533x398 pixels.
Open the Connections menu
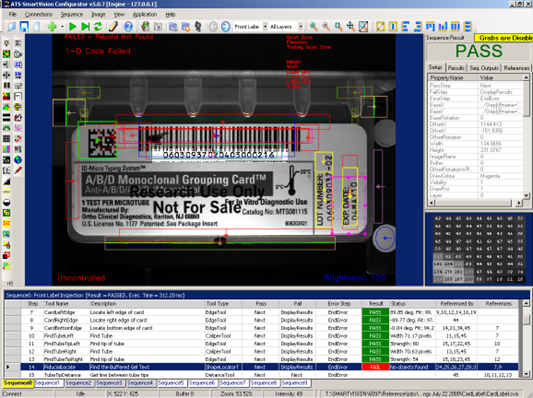[x=38, y=14]
